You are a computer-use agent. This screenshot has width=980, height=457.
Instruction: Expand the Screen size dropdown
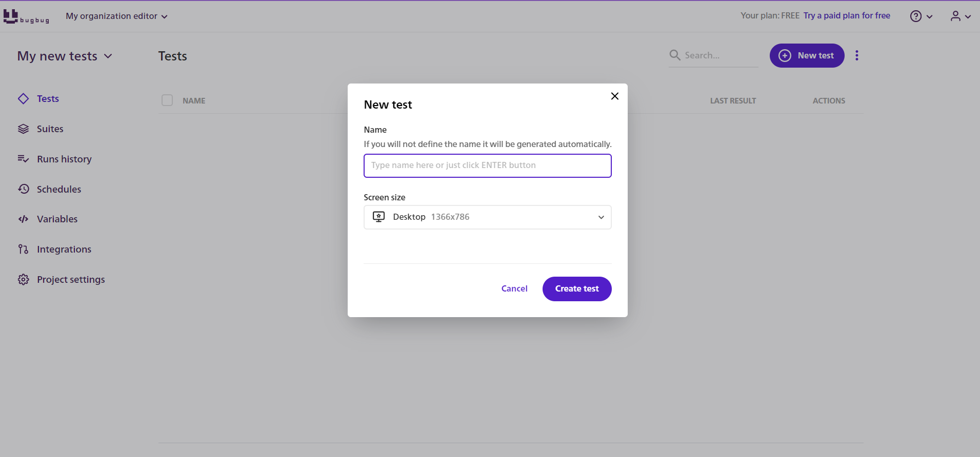click(x=487, y=217)
